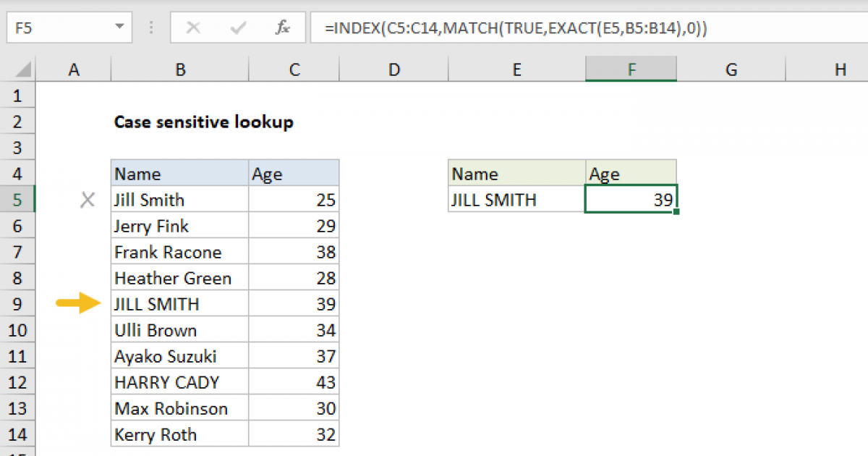Select the 'Jill Smith' cell in row 5
The image size is (868, 456).
(180, 200)
